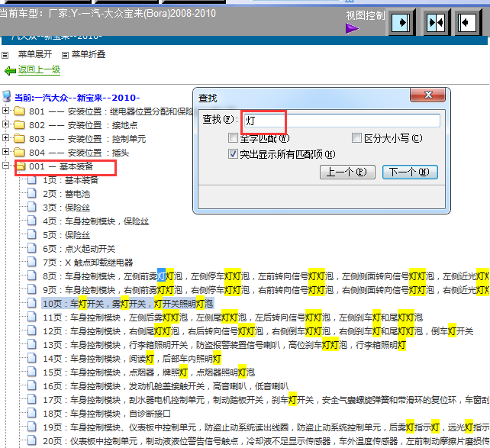This screenshot has height=448, width=490.
Task: Open 17页 刮水器电机控制单元 entry
Action: coord(266,400)
